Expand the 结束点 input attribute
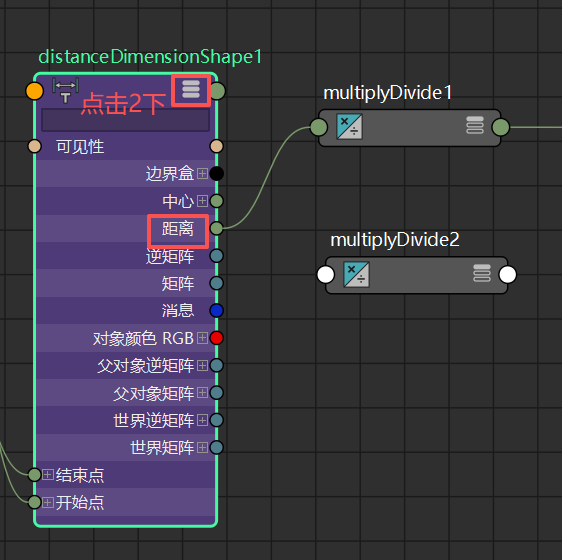 coord(48,475)
